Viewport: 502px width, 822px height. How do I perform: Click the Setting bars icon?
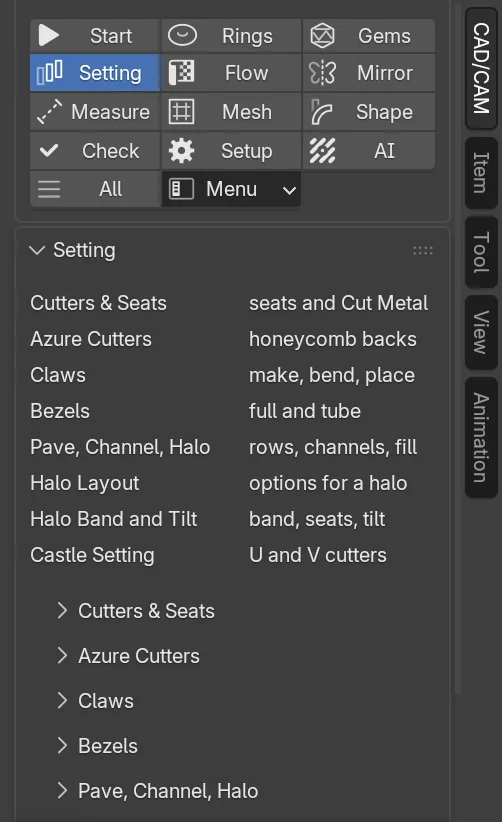[49, 72]
